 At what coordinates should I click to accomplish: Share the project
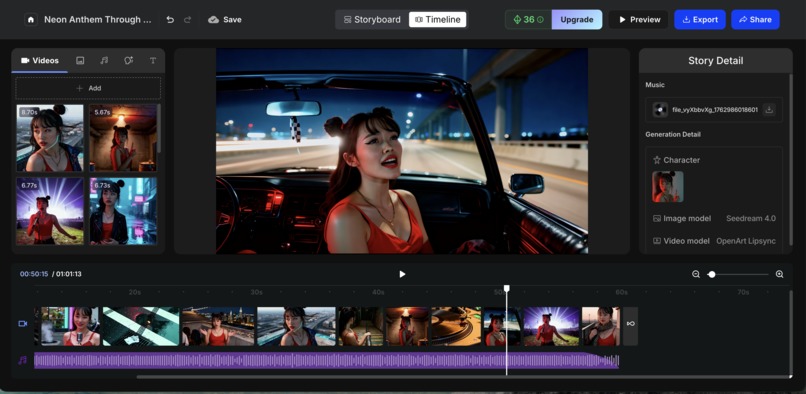755,20
